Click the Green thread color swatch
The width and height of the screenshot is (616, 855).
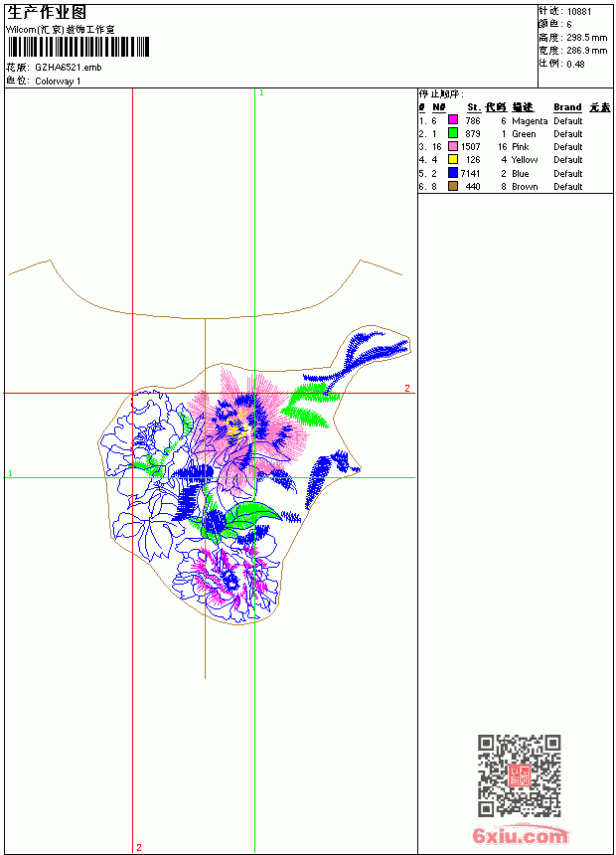pos(452,132)
